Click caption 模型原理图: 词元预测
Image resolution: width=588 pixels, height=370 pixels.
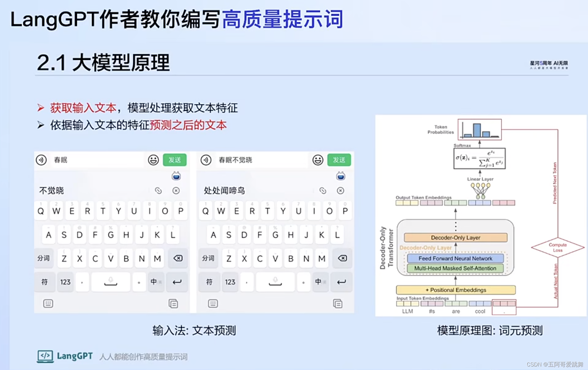point(490,330)
